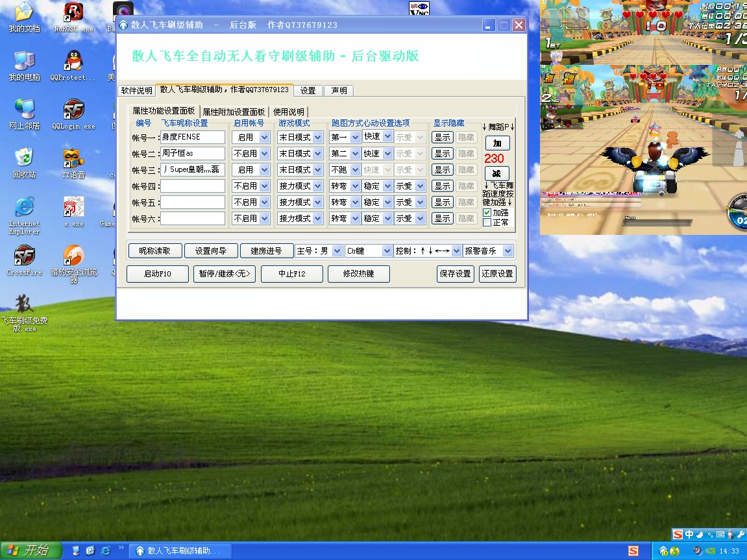Open the 开始 Start menu
This screenshot has width=747, height=560.
point(31,550)
